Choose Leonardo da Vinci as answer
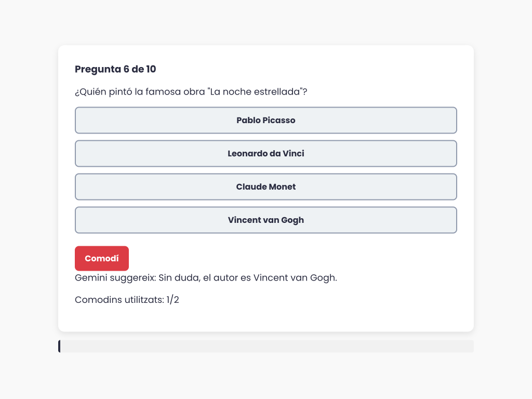Screen dimensions: 532x399 click(x=266, y=154)
